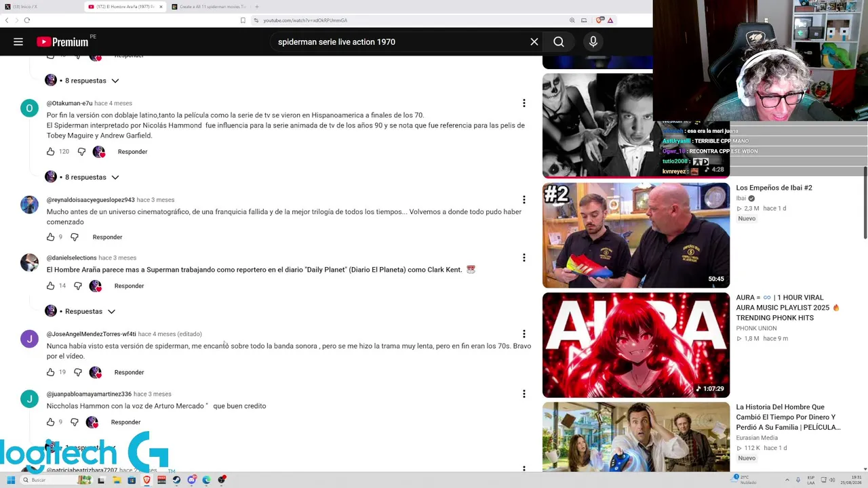
Task: Clear the search query with the X
Action: (534, 42)
